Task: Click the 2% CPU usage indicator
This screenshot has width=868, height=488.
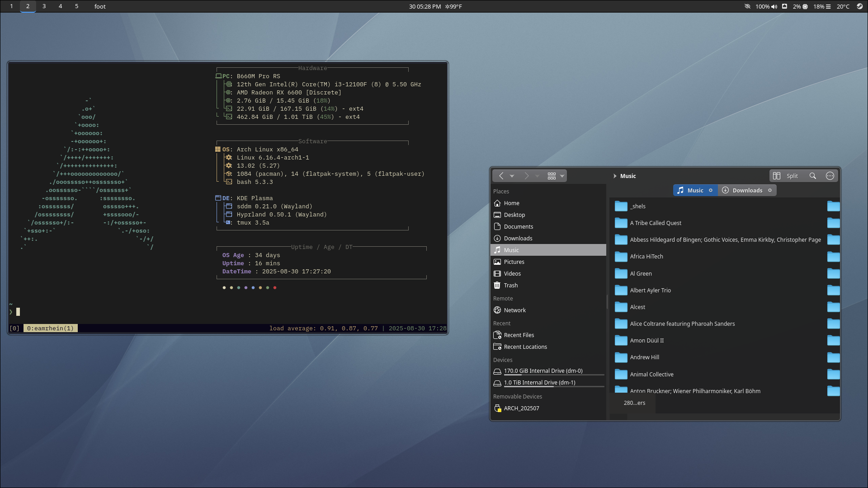Action: pos(800,6)
